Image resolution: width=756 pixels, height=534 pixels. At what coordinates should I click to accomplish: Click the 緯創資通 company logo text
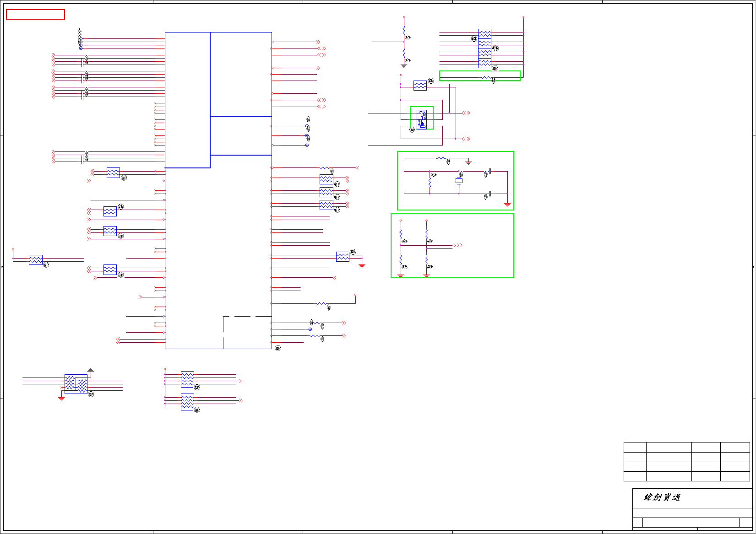(662, 497)
